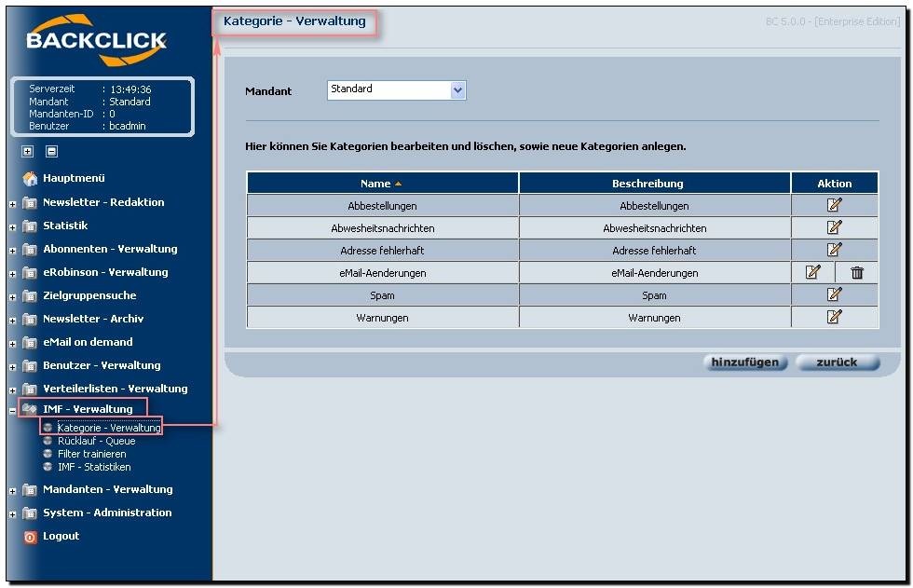Open Benutzer - Verwaltung menu entry
This screenshot has width=913, height=588.
[x=102, y=365]
